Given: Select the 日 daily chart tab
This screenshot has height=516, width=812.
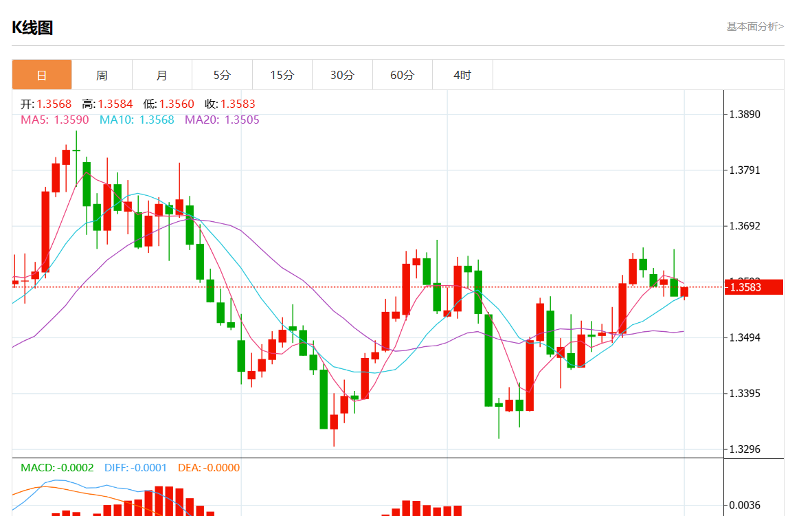Looking at the screenshot, I should point(42,75).
